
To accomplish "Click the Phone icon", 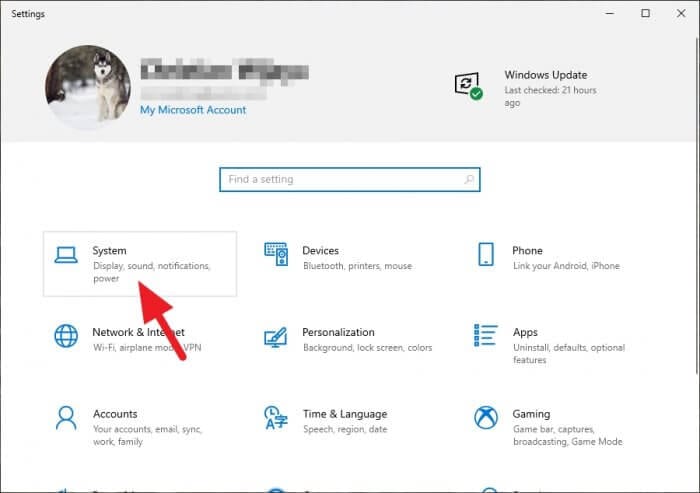I will [x=486, y=254].
